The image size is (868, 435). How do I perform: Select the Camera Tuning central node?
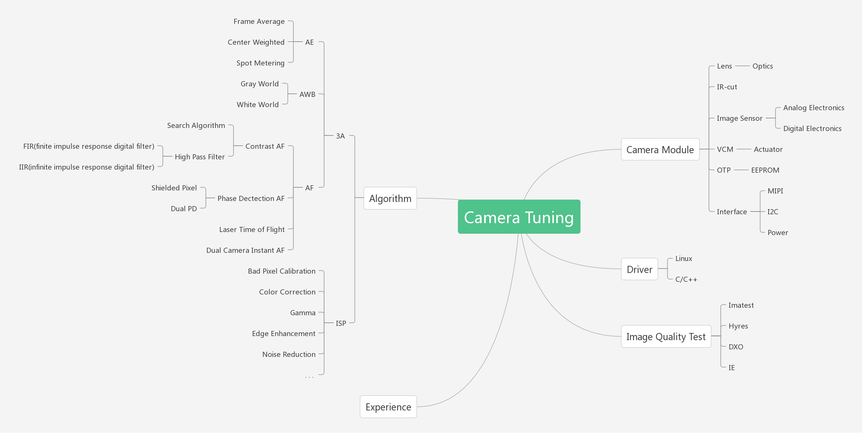[519, 217]
